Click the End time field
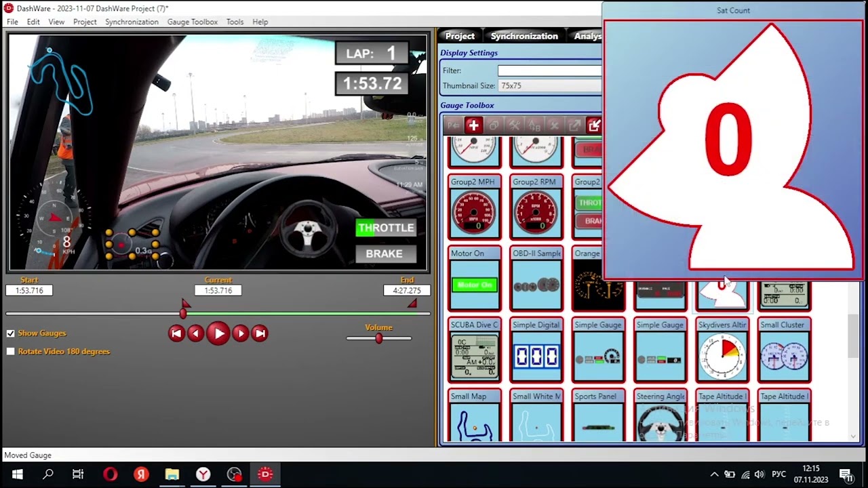 click(x=407, y=290)
